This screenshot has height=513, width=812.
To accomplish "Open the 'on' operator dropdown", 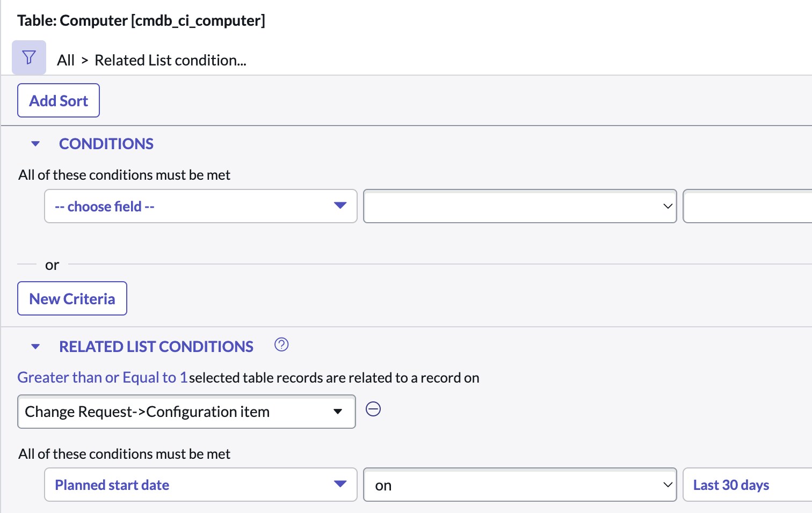I will click(519, 485).
